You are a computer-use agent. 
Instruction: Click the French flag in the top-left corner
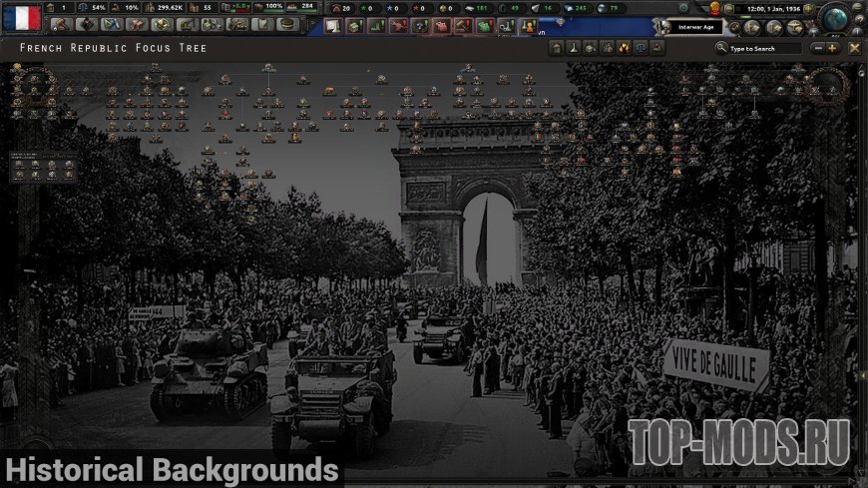tap(21, 17)
